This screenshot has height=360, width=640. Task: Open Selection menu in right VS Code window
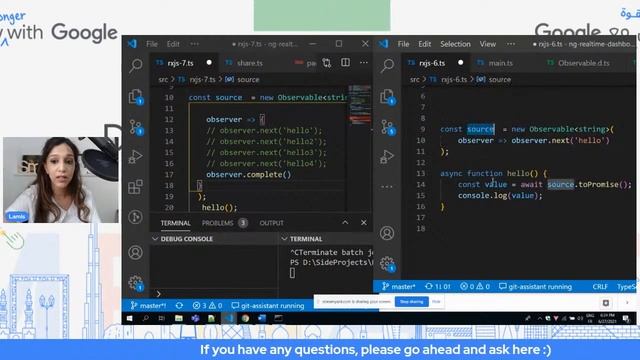(455, 44)
